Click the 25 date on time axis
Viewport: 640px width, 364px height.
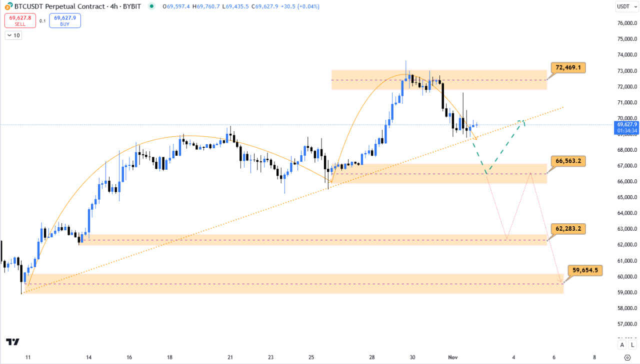pos(311,358)
